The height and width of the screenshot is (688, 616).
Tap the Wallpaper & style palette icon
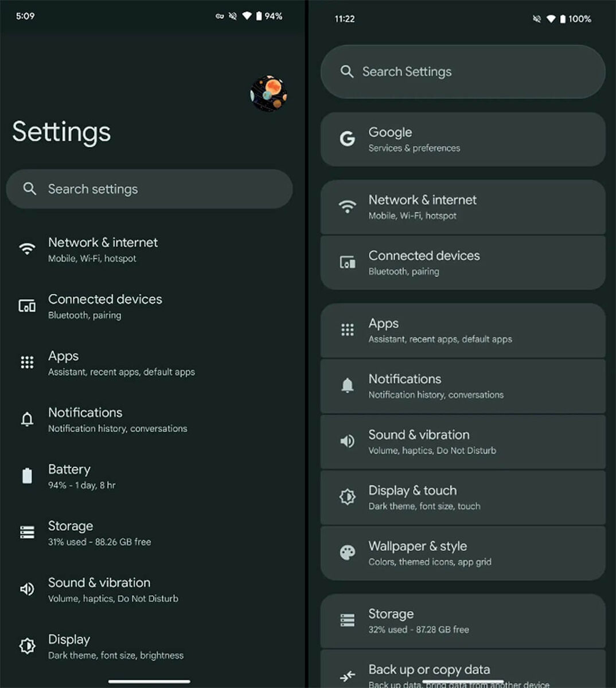coord(348,553)
